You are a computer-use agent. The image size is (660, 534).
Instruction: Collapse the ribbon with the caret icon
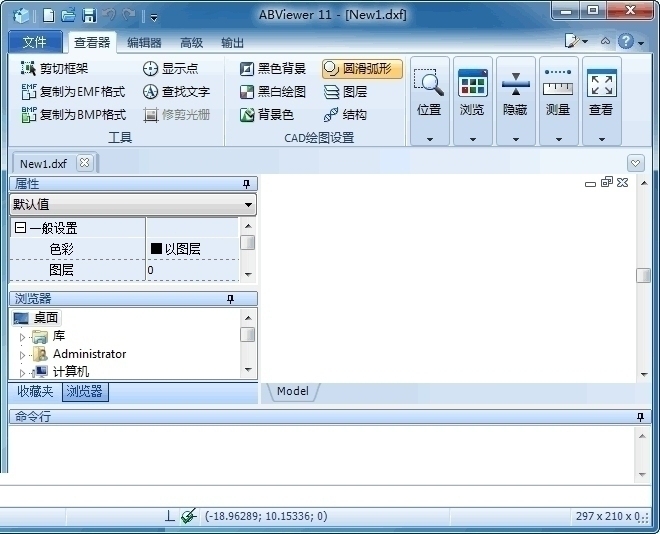tap(605, 41)
